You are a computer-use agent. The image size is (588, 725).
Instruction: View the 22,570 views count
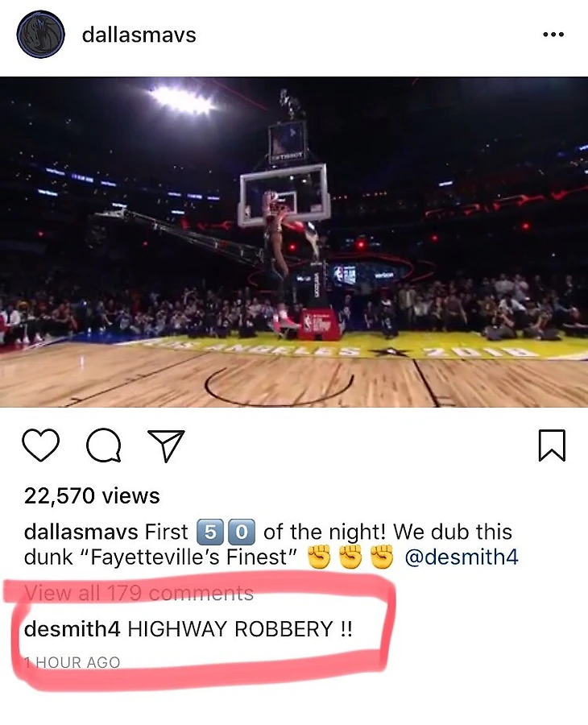(x=92, y=495)
